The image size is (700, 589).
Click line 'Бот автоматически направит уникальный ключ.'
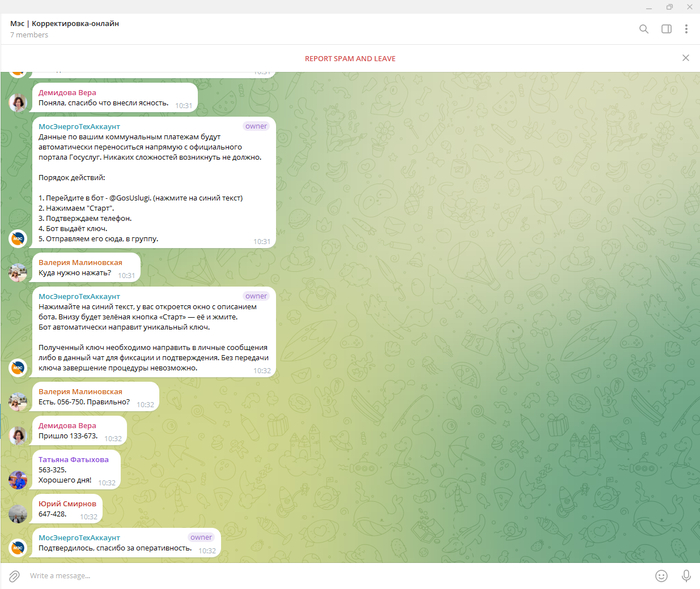[124, 327]
